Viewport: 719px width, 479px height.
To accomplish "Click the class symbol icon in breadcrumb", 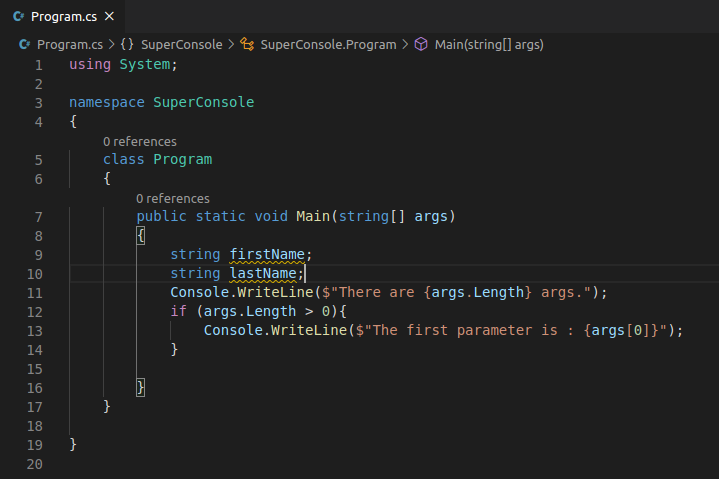I will coord(247,44).
